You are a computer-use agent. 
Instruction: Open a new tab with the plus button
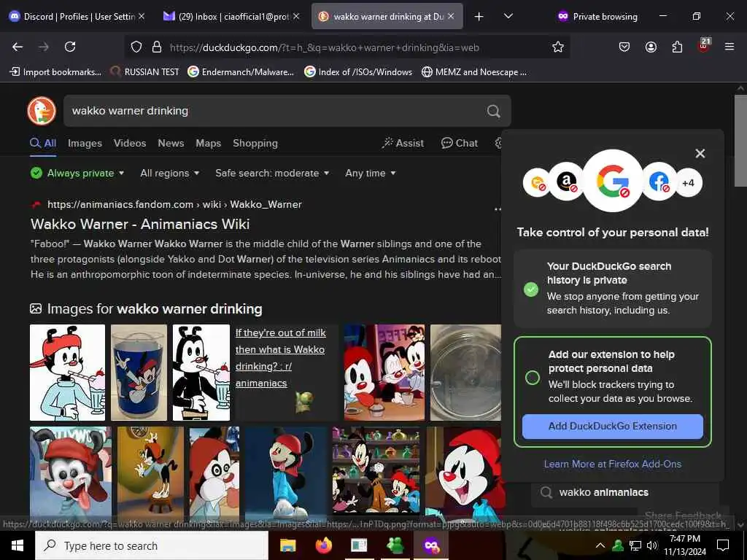(x=479, y=17)
